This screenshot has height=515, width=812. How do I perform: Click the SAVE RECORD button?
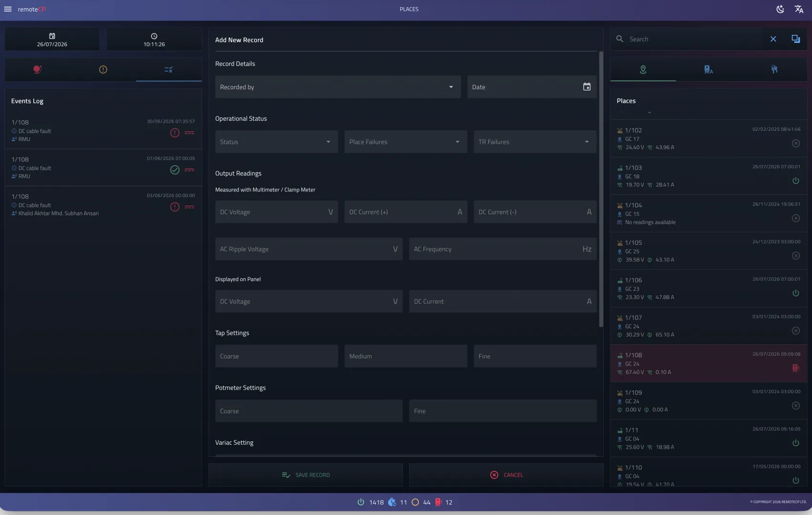306,475
